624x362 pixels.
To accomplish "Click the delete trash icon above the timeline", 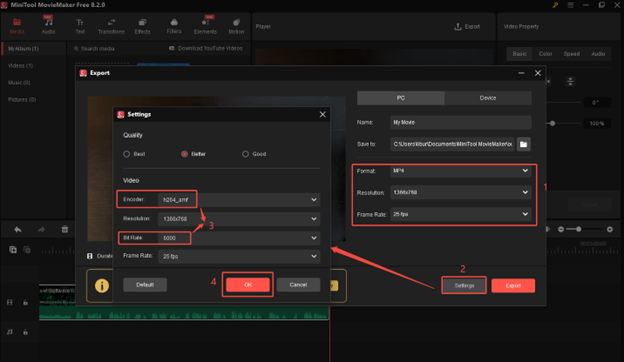I will (65, 229).
